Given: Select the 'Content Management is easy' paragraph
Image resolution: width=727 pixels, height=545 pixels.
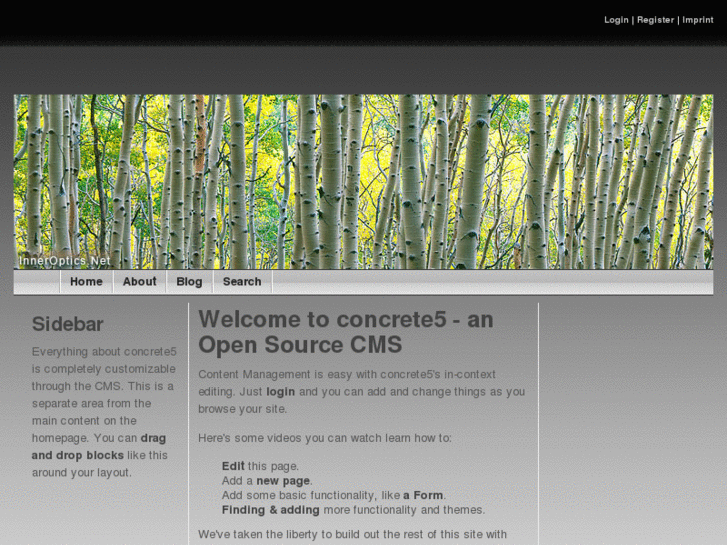Looking at the screenshot, I should click(362, 391).
